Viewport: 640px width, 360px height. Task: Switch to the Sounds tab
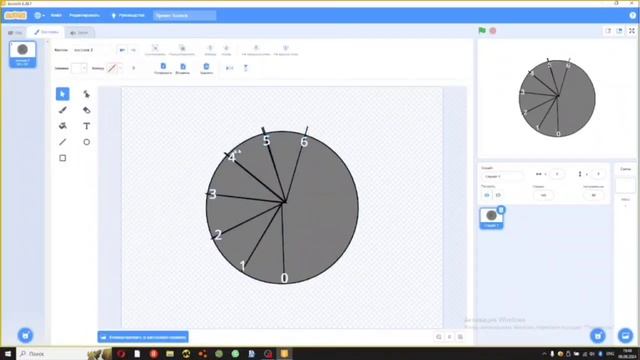pos(79,32)
